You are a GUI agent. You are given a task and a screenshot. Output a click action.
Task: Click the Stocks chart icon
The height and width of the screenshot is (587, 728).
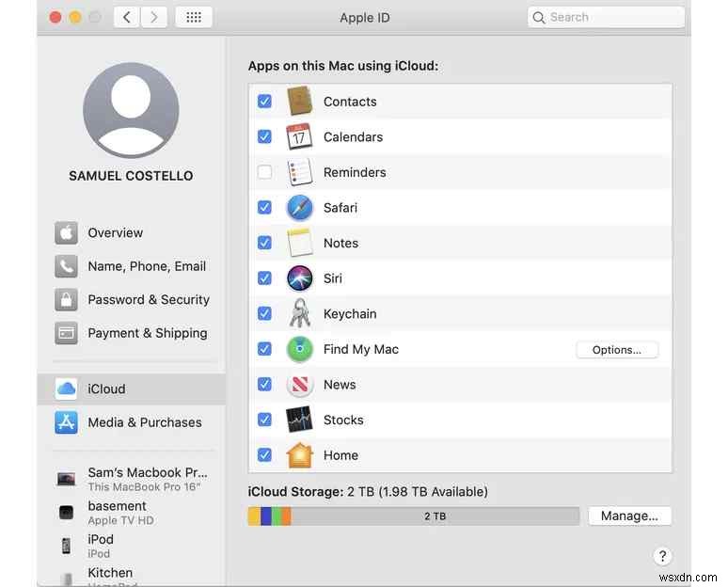(299, 420)
